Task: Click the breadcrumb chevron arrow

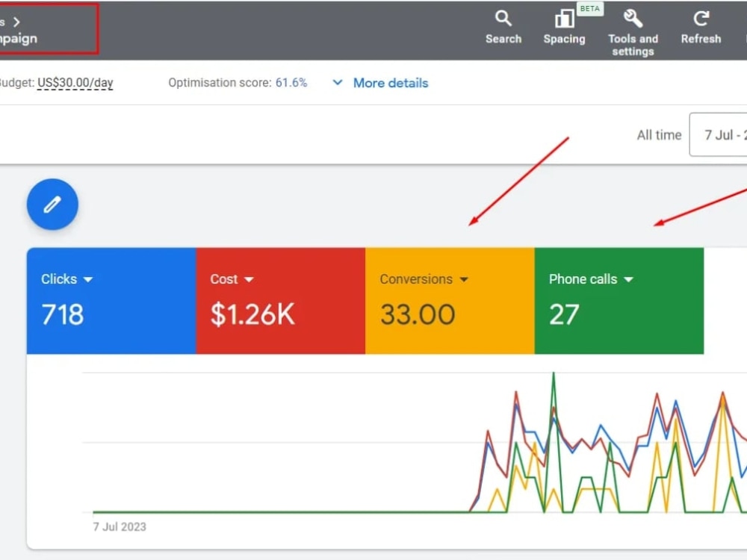Action: click(x=16, y=22)
